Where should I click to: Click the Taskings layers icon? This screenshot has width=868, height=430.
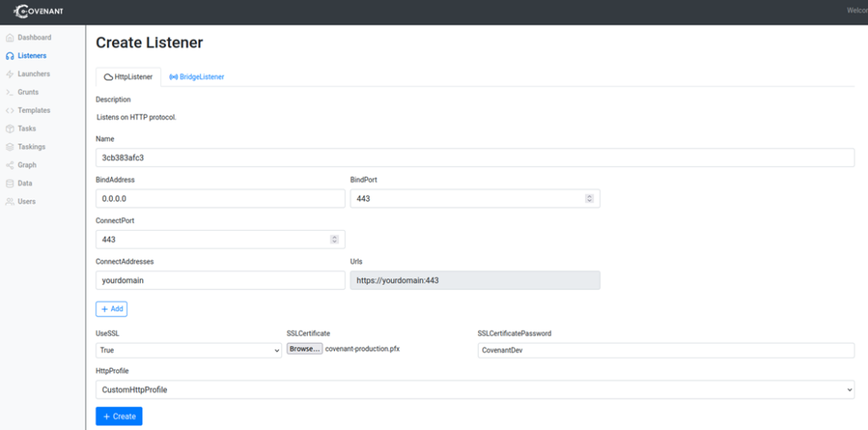(x=9, y=147)
